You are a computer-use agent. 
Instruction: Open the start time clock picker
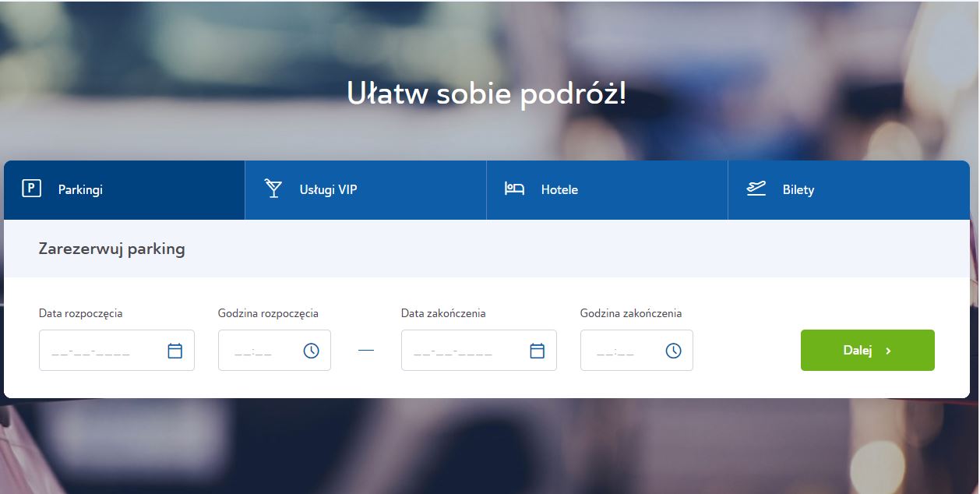(311, 351)
